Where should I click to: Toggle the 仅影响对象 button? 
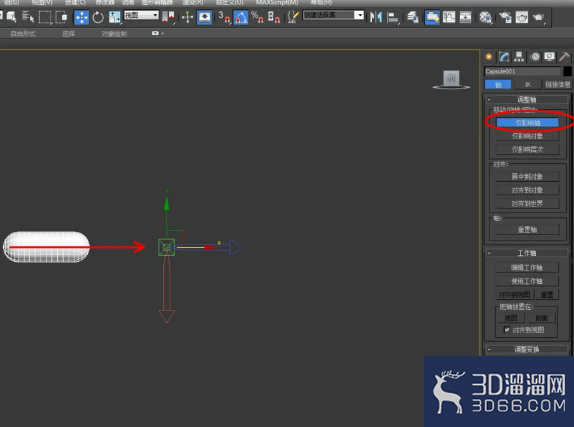tap(528, 136)
